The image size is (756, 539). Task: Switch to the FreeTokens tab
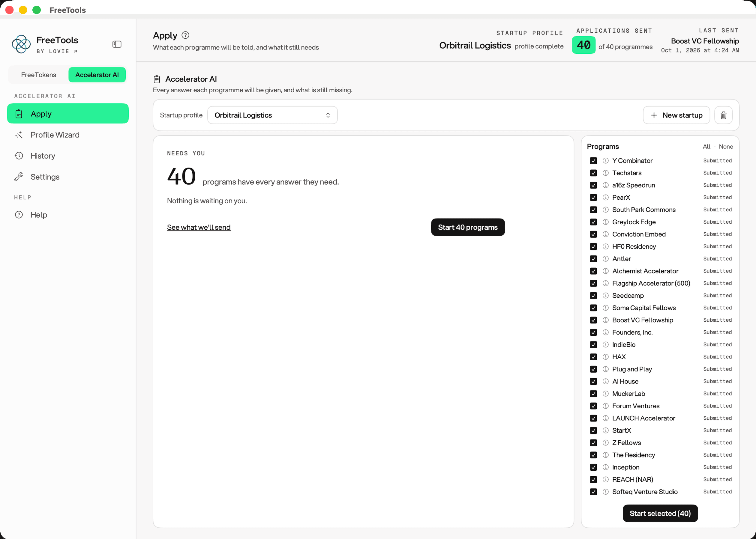tap(38, 75)
